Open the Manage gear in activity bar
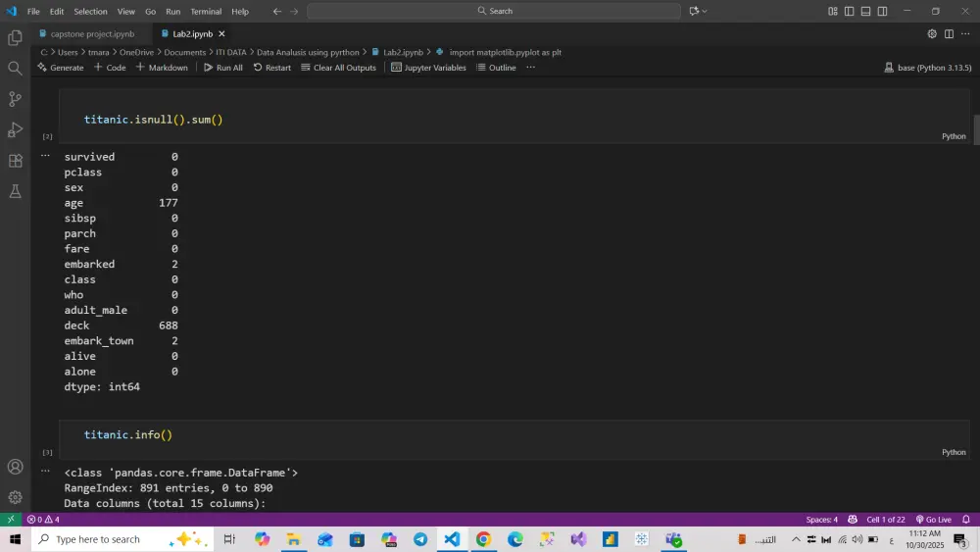The width and height of the screenshot is (980, 552). 15,498
